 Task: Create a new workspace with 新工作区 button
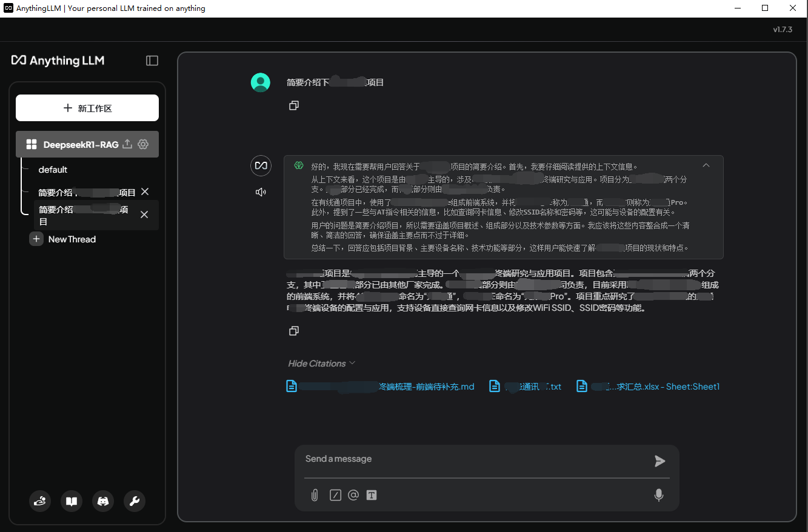pos(87,108)
